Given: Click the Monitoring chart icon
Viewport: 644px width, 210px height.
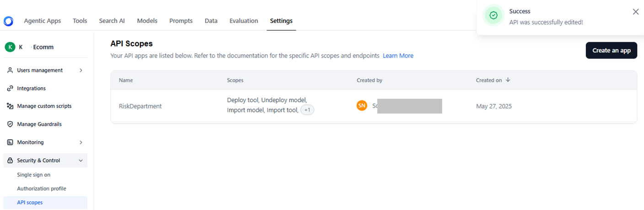Looking at the screenshot, I should click(10, 142).
